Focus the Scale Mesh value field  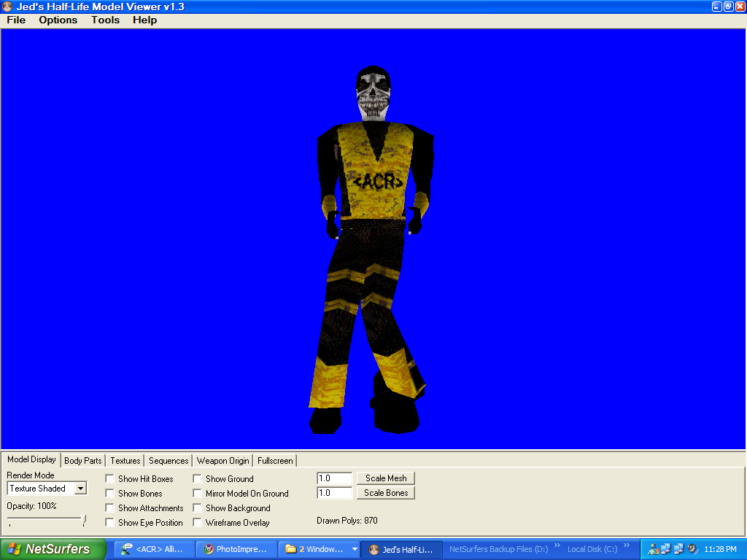point(334,478)
